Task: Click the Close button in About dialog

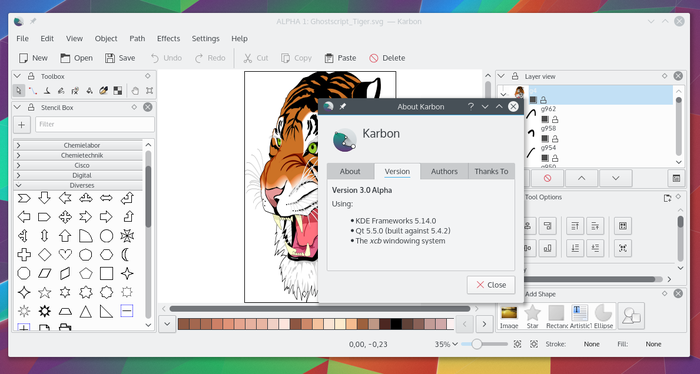Action: click(491, 285)
